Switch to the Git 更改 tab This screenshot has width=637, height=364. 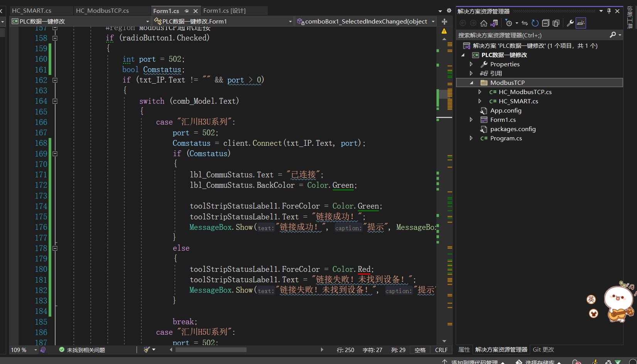(x=543, y=349)
